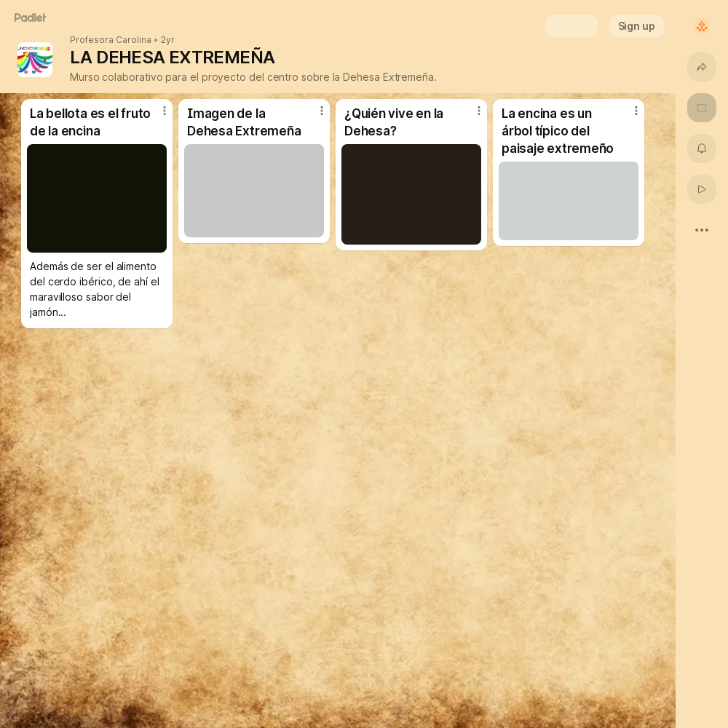Click the heading La bellota es el fruto
Screen dimensions: 728x728
90,122
